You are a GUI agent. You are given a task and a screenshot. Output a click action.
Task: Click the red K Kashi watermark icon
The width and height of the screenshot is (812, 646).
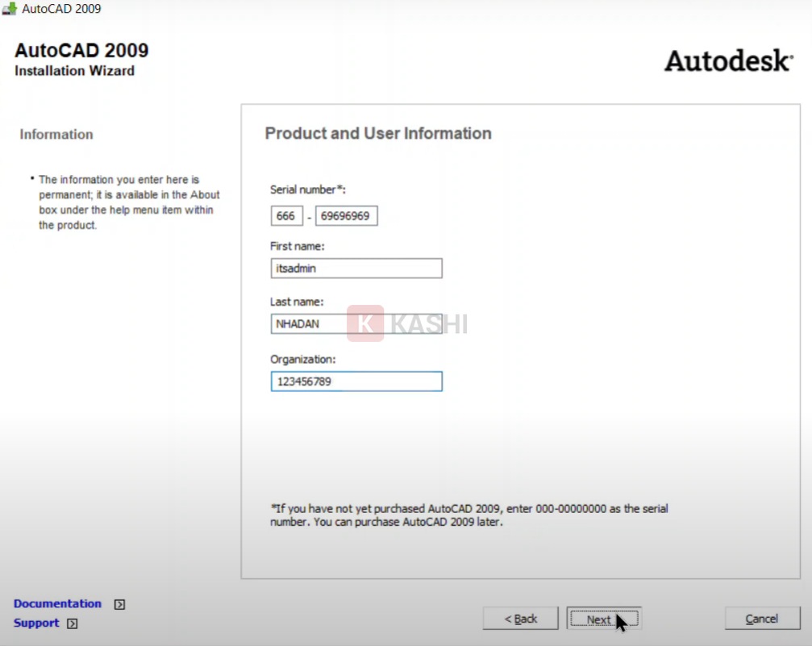[364, 323]
